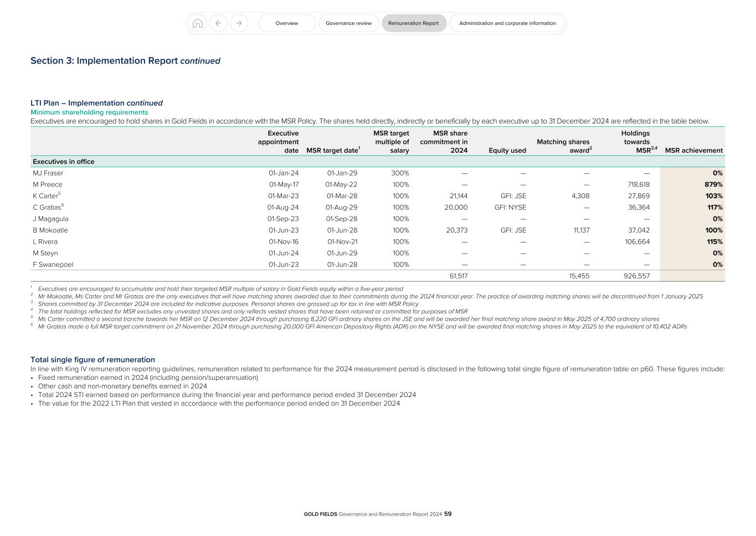
Task: Switch to the Overview tab
Action: pos(286,23)
